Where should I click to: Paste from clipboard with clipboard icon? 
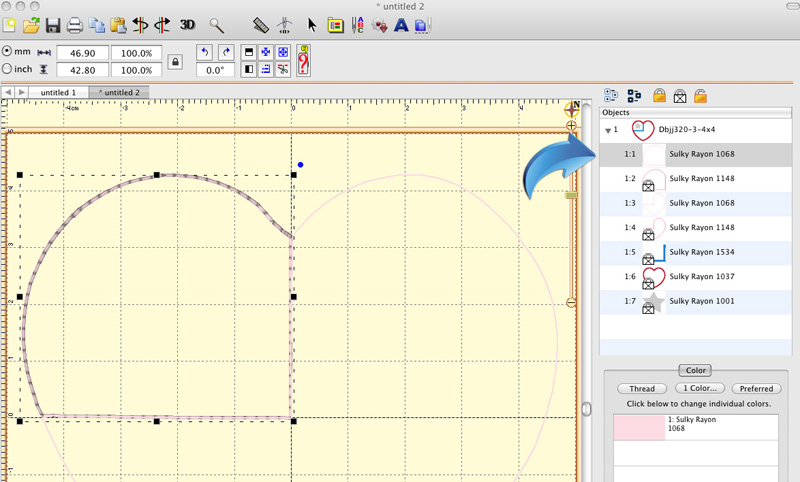click(118, 25)
